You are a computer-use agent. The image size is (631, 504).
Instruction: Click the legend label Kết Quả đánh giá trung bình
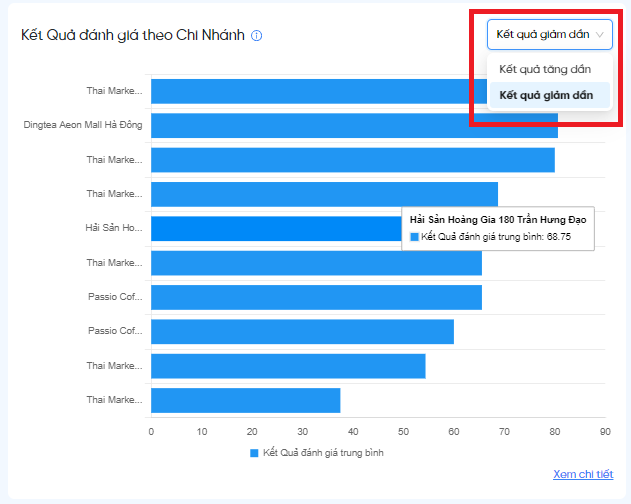[x=323, y=453]
